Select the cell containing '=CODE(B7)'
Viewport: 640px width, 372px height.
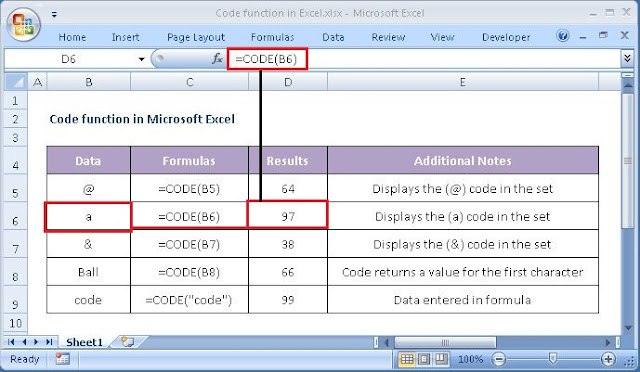pos(189,244)
